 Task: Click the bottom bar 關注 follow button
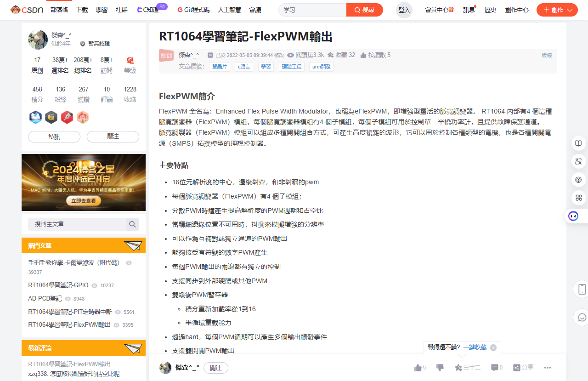click(x=216, y=368)
